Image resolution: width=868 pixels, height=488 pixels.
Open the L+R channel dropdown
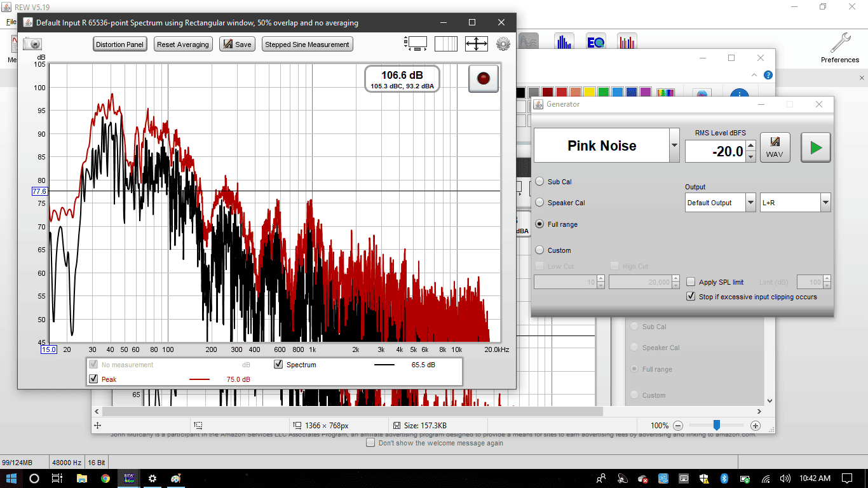825,203
